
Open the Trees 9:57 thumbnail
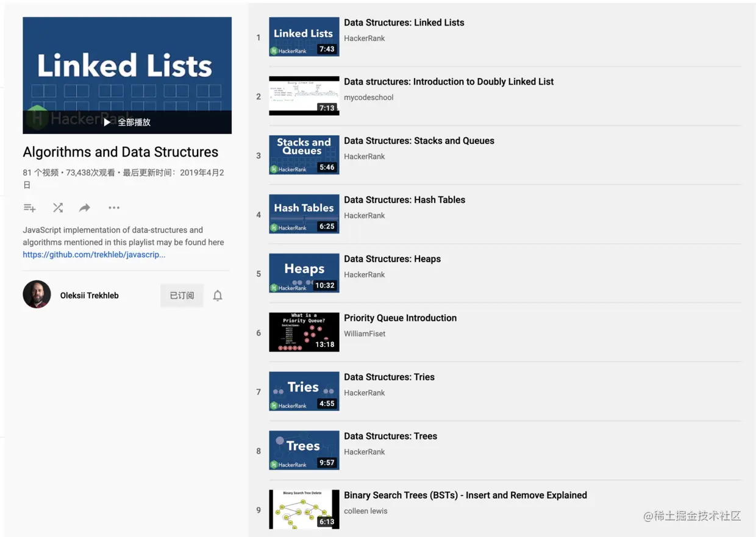click(x=304, y=450)
